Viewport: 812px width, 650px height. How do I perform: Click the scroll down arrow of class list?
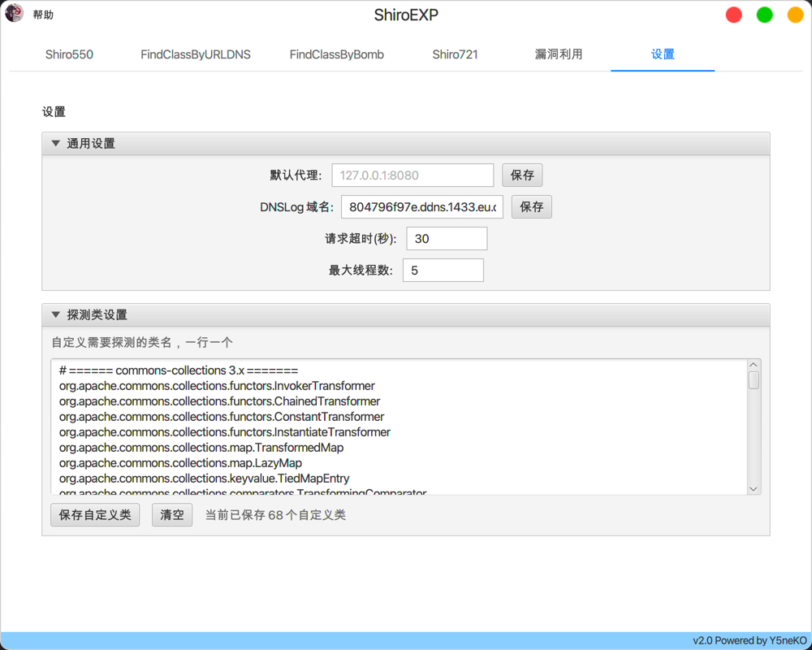coord(754,489)
